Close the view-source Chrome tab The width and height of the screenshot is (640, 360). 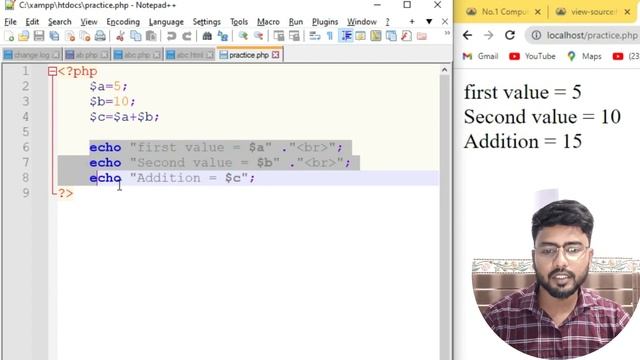pyautogui.click(x=628, y=12)
